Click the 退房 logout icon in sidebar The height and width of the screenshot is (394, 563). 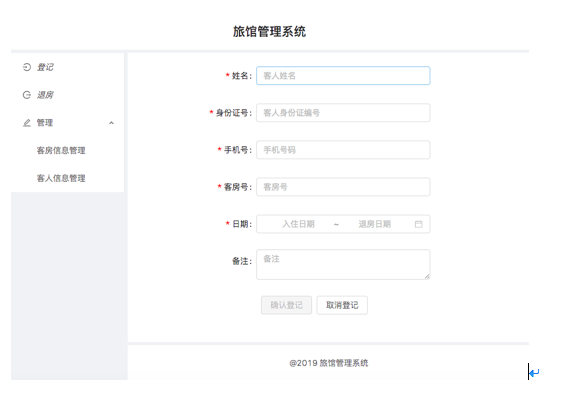coord(27,95)
